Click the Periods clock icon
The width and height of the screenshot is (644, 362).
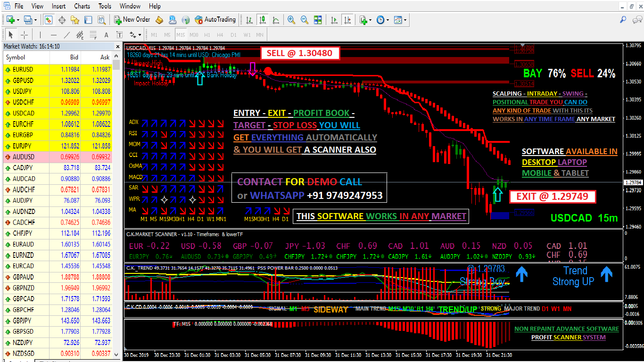point(380,20)
